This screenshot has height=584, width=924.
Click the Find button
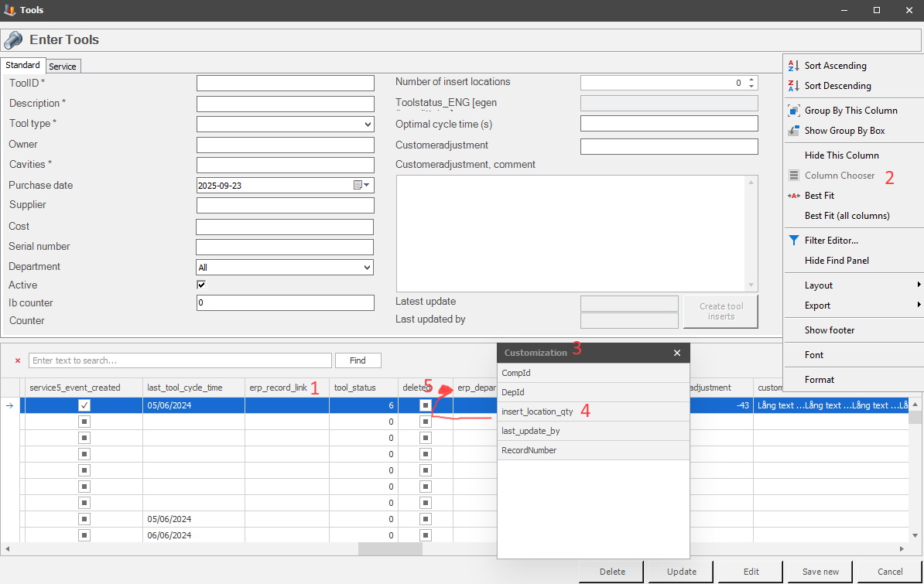click(x=358, y=360)
